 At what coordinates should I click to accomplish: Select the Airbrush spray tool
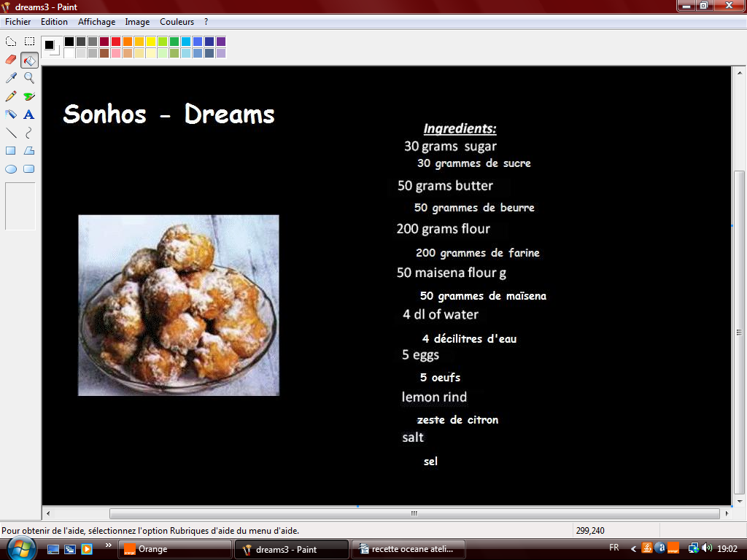coord(11,114)
